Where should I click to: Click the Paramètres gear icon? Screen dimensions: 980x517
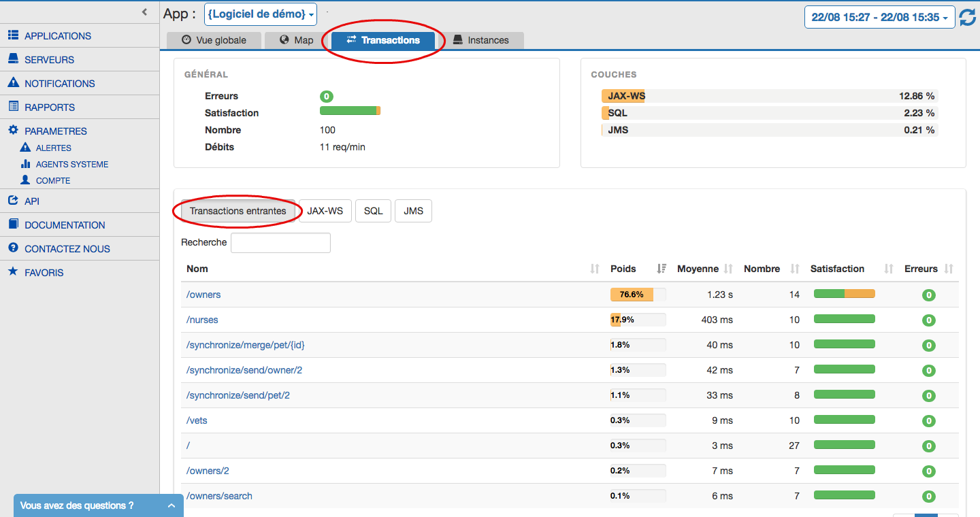13,131
